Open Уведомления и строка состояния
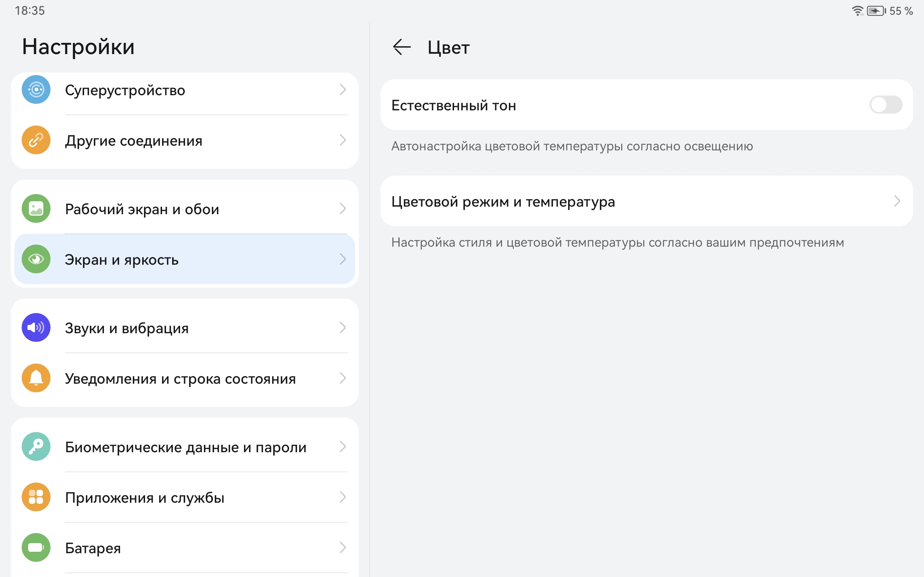Image resolution: width=924 pixels, height=577 pixels. click(x=180, y=379)
